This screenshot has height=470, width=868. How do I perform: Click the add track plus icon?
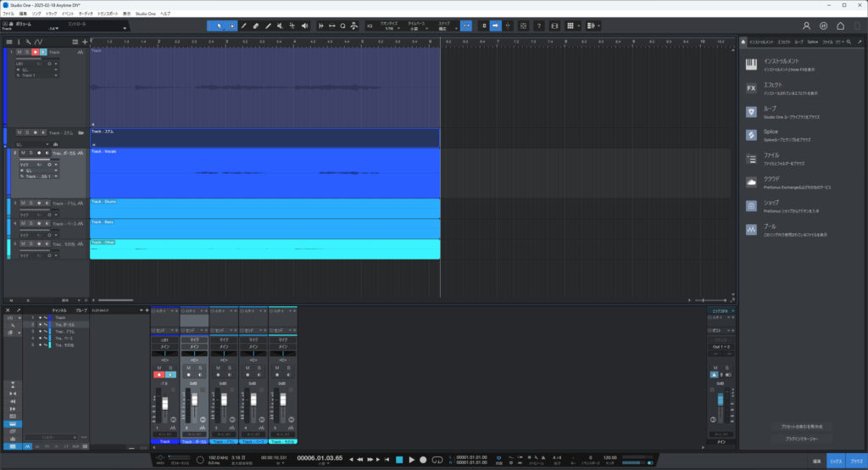[x=85, y=41]
